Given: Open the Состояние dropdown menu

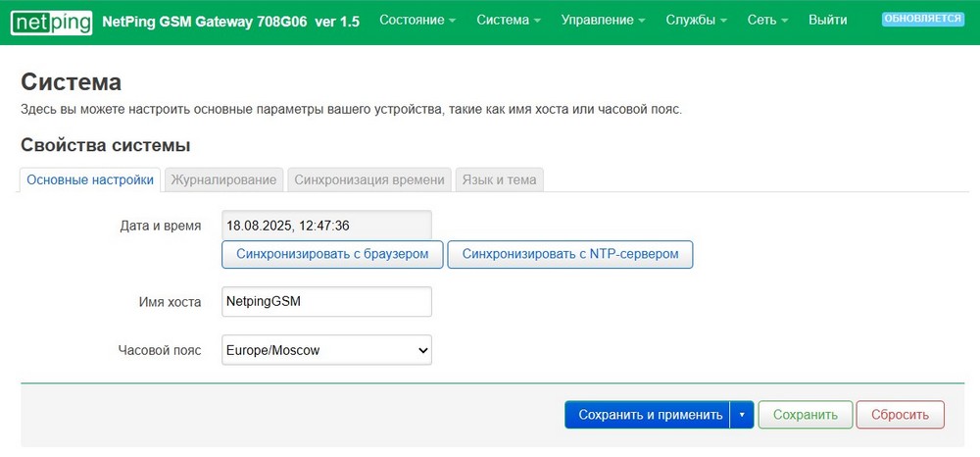Looking at the screenshot, I should (x=417, y=21).
